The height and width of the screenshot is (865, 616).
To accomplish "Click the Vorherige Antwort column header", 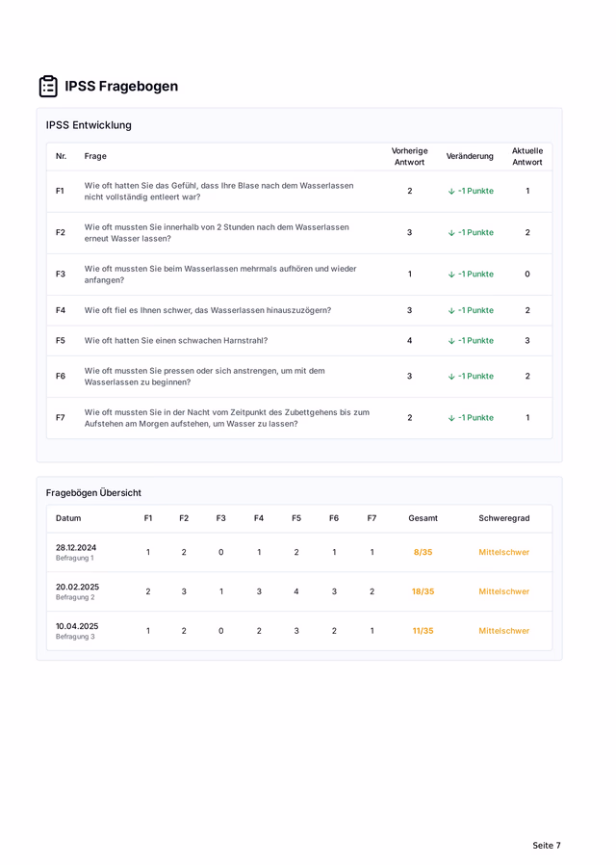I will point(409,156).
